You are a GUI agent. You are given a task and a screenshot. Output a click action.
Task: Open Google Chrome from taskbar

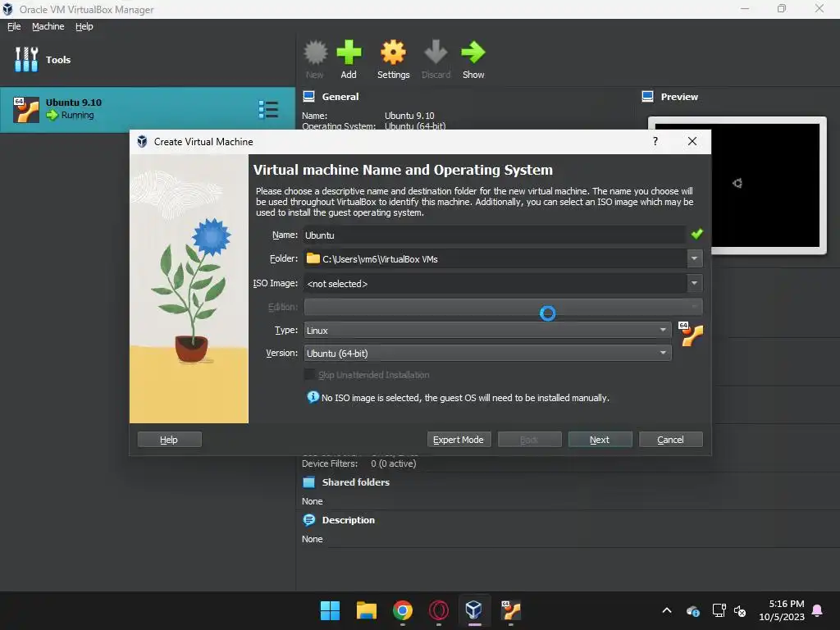(402, 610)
